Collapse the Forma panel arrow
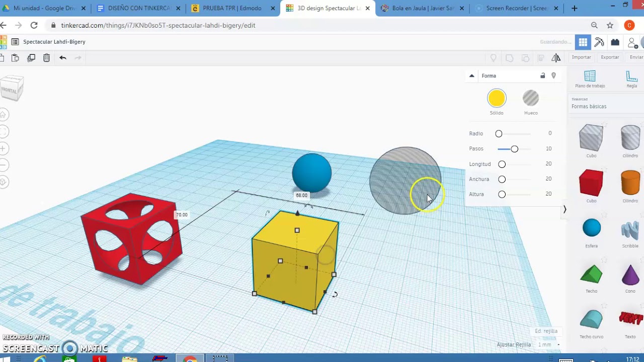Image resolution: width=644 pixels, height=362 pixels. click(471, 76)
